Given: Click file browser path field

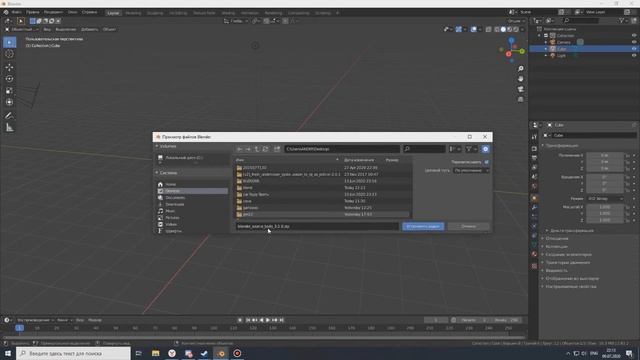Looking at the screenshot, I should tap(342, 149).
